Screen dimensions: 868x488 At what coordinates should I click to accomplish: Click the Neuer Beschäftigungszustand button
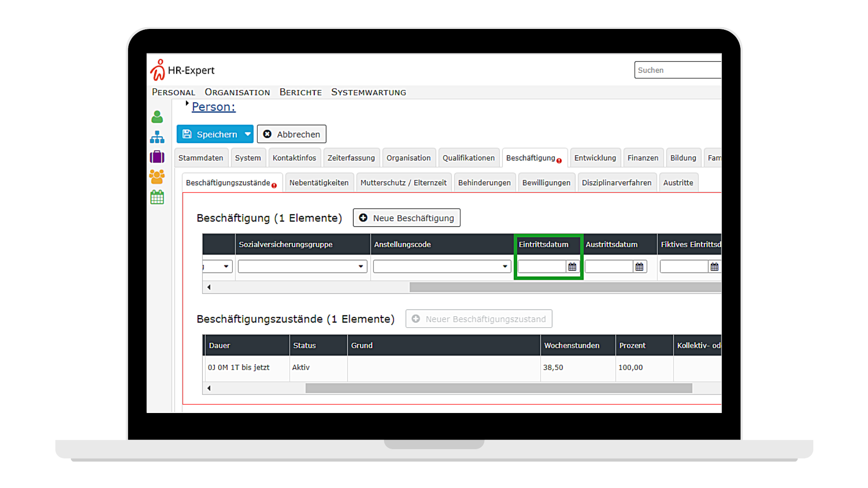pos(479,319)
